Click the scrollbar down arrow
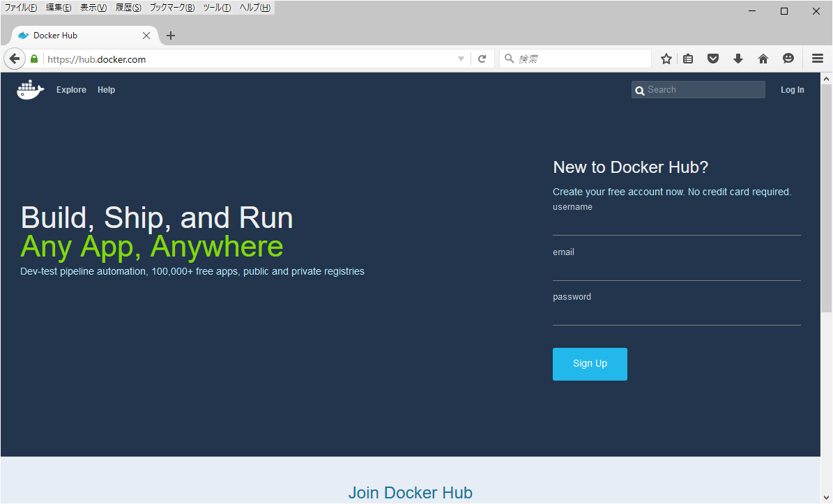The image size is (833, 504). click(x=826, y=498)
